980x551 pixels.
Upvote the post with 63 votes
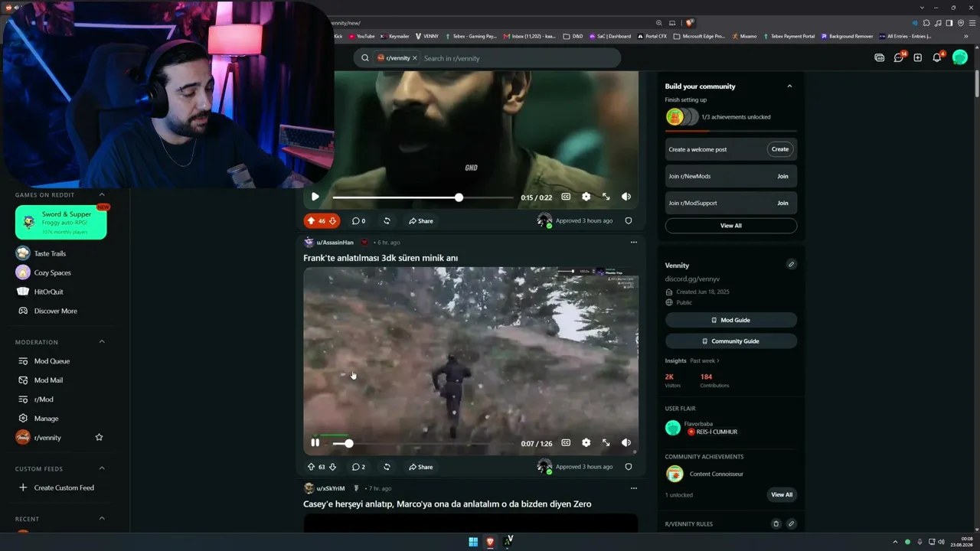click(x=311, y=467)
